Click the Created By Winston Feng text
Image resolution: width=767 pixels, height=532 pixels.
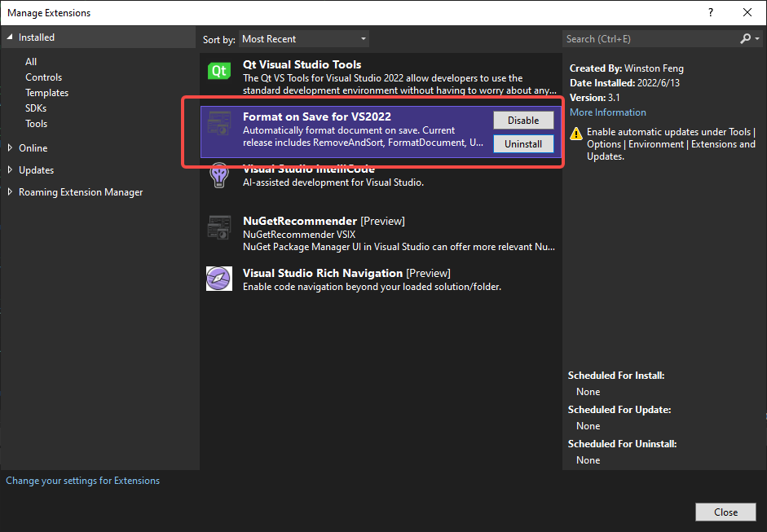[x=627, y=68]
